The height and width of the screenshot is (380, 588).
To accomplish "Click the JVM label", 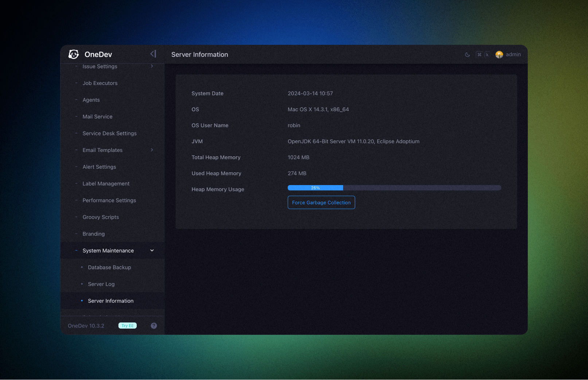I will point(197,141).
